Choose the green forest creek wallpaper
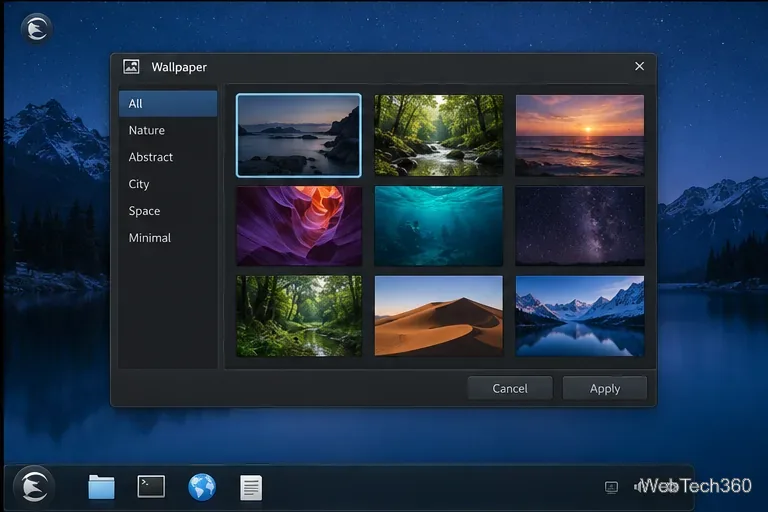 pos(299,316)
